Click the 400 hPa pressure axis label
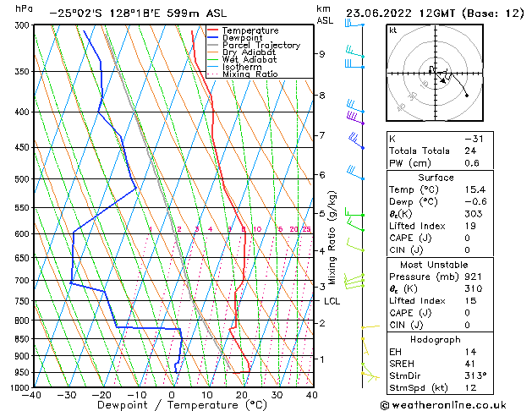 (24, 112)
